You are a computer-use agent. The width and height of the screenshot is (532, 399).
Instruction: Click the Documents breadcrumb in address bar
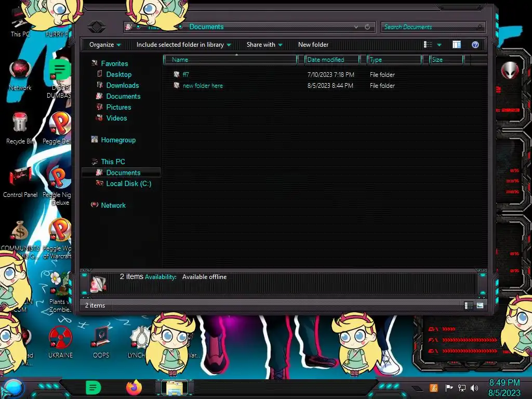tap(206, 27)
